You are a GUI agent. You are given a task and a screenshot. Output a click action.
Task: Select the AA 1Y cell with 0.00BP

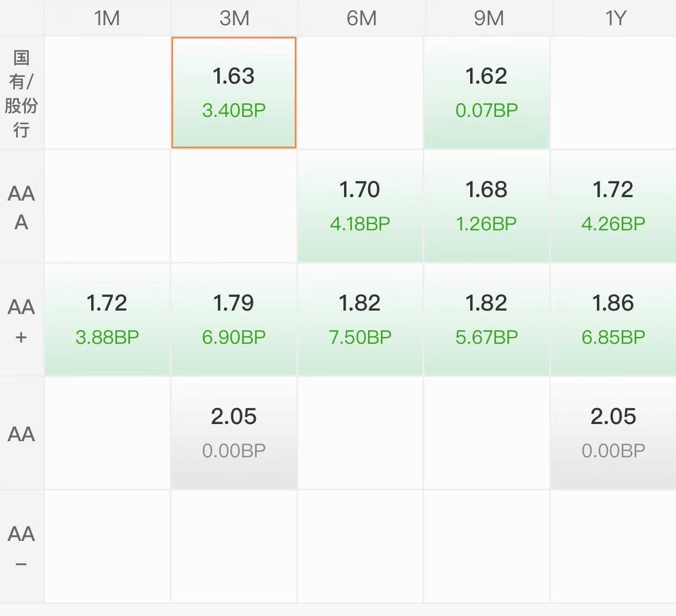pos(614,433)
